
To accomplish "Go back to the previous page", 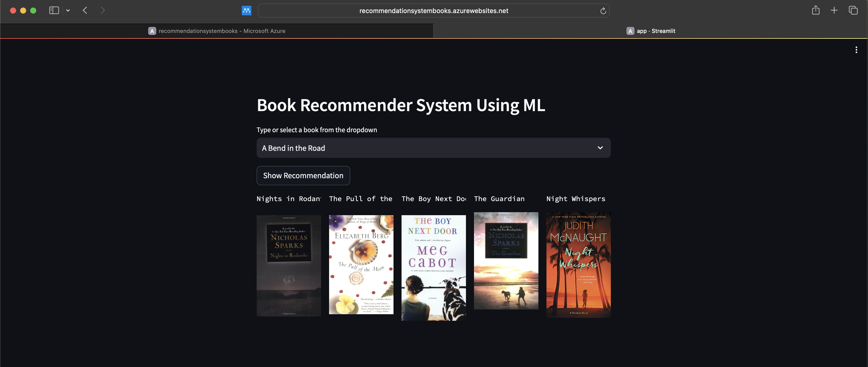I will (85, 11).
